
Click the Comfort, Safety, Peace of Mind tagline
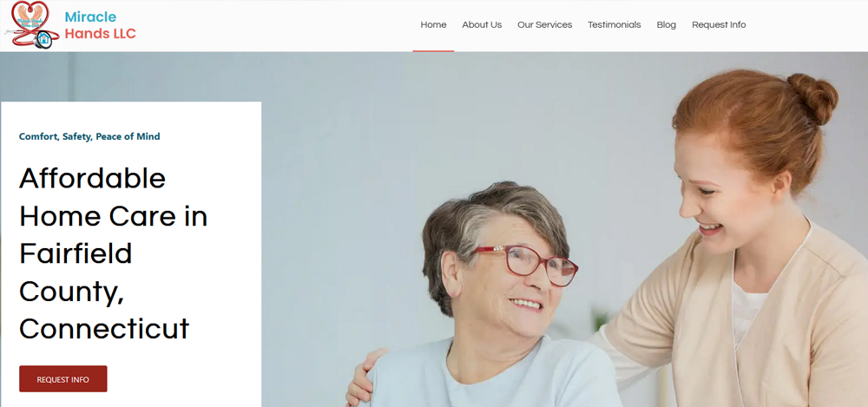[x=89, y=136]
